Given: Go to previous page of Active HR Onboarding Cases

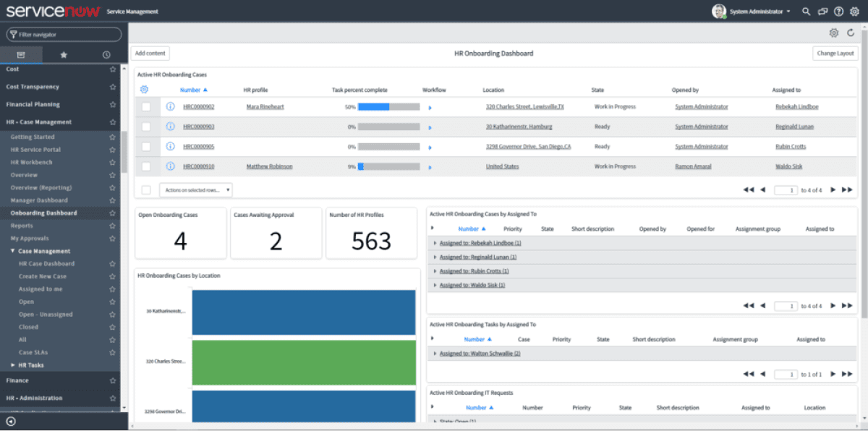Looking at the screenshot, I should click(x=762, y=190).
